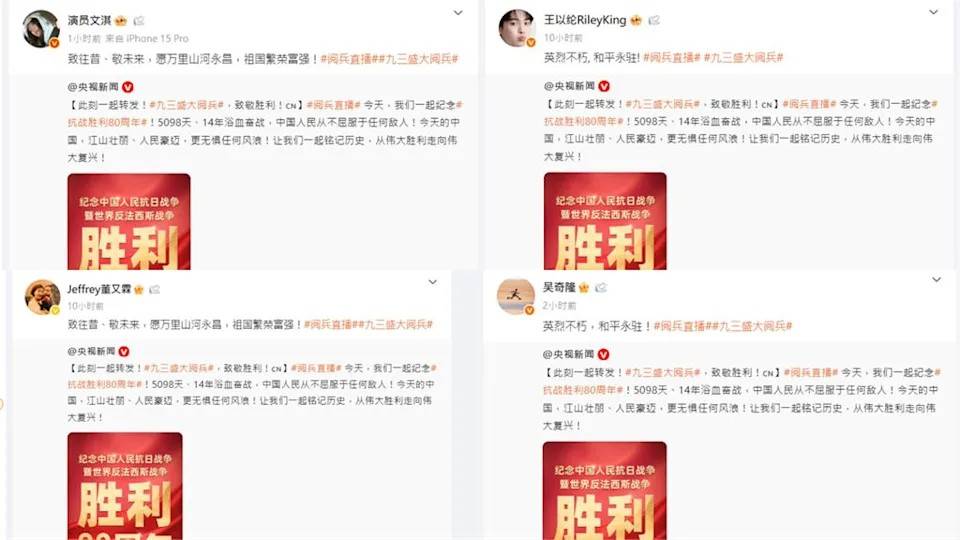The image size is (960, 540).
Task: Open the red 胜利 image in 王以纶's repost
Action: click(605, 221)
